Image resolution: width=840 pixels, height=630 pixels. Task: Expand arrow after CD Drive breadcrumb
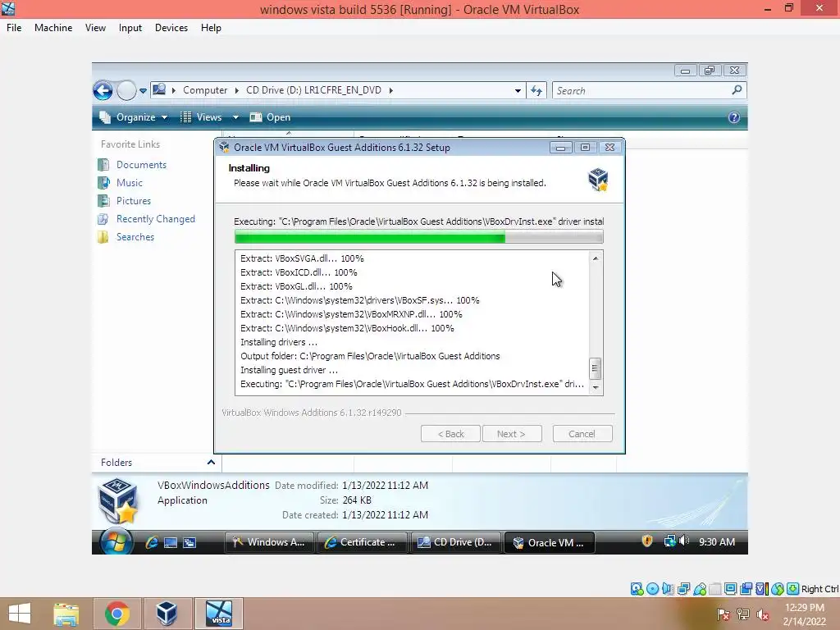tap(391, 90)
